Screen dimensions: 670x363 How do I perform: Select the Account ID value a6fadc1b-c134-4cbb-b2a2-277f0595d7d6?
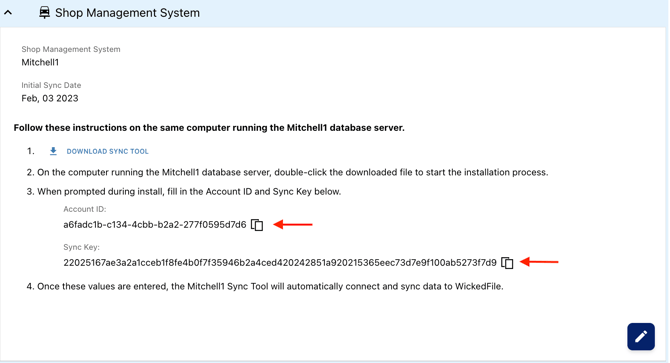(155, 225)
